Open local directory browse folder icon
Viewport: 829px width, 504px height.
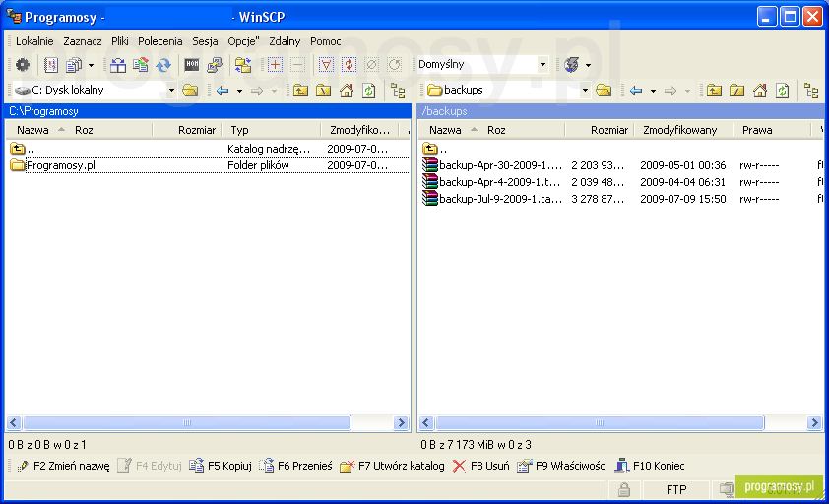(190, 91)
